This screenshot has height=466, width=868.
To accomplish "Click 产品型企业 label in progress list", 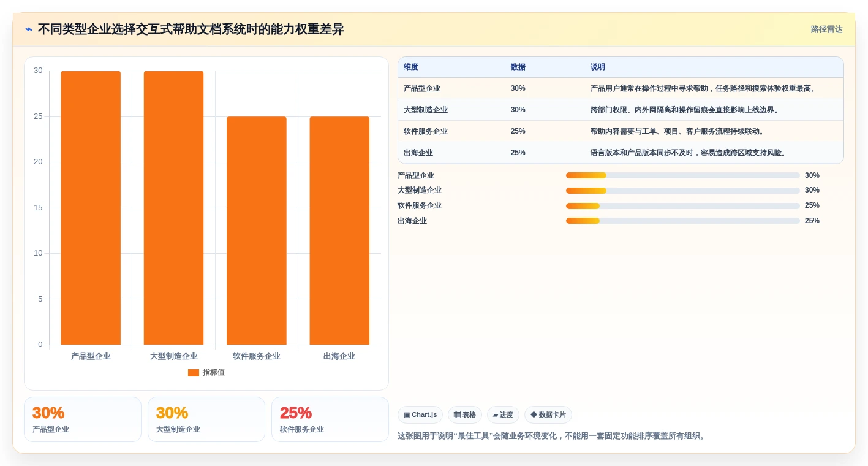I will [x=416, y=175].
